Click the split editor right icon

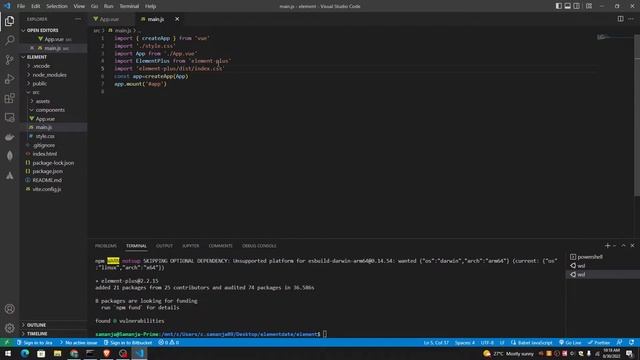[x=620, y=19]
